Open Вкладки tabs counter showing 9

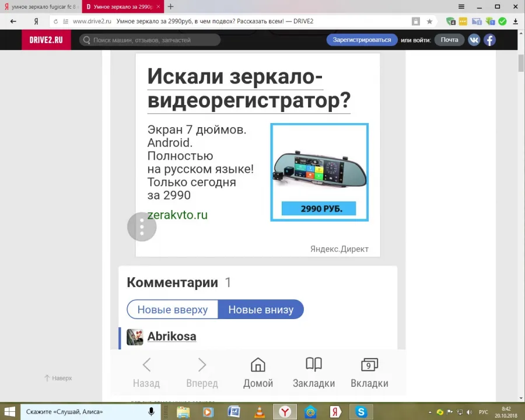pyautogui.click(x=369, y=373)
